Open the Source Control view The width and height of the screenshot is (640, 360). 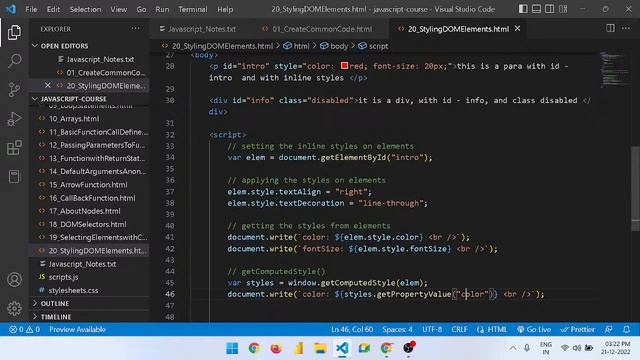[x=14, y=90]
